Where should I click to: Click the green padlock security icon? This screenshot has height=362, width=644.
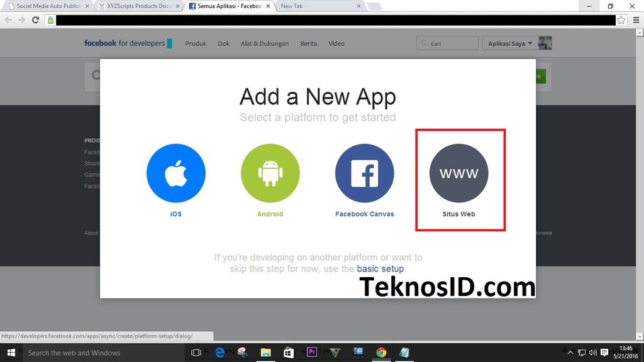50,19
